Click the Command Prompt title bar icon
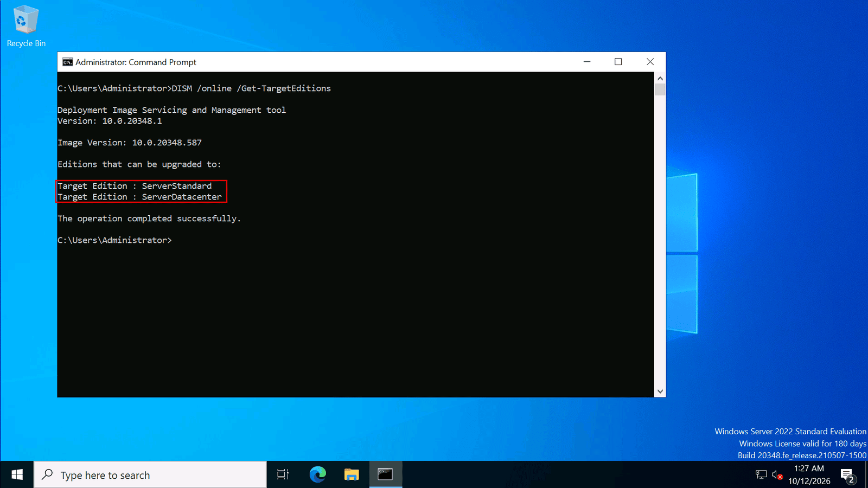Image resolution: width=868 pixels, height=488 pixels. coord(67,62)
